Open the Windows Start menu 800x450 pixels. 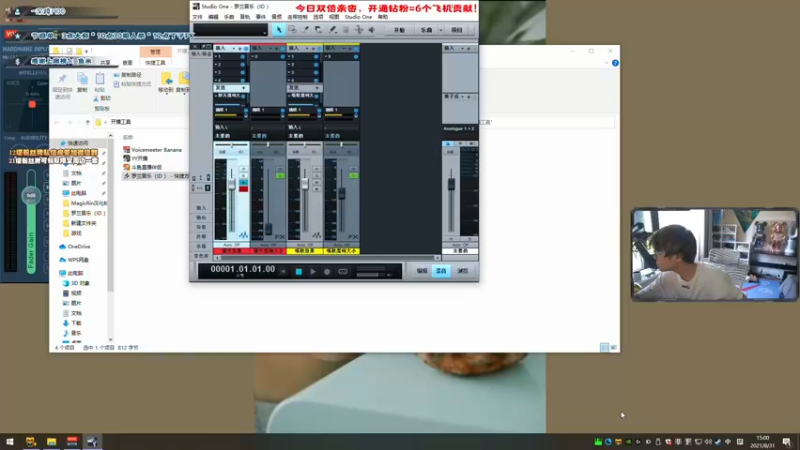click(10, 442)
